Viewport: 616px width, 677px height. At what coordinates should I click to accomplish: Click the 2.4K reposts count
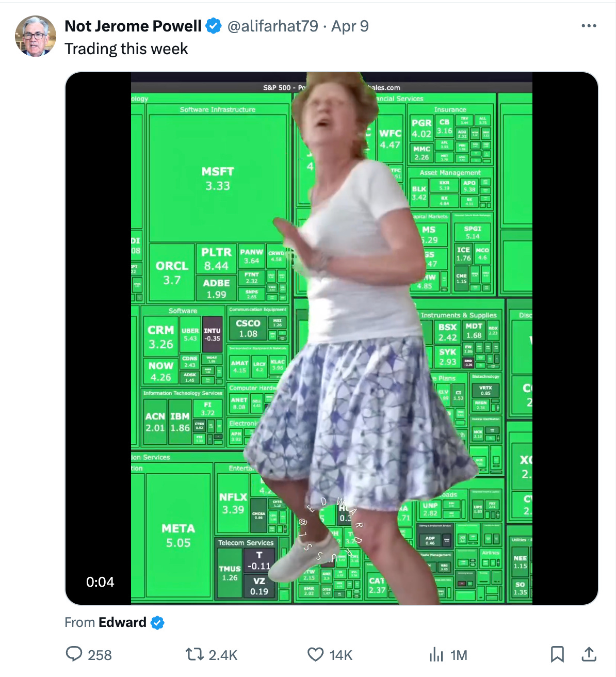(x=223, y=655)
